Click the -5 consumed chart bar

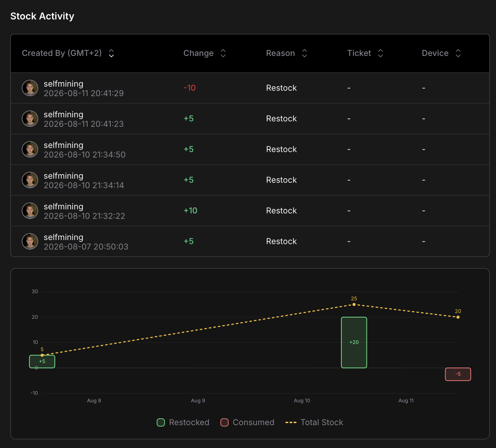(458, 374)
